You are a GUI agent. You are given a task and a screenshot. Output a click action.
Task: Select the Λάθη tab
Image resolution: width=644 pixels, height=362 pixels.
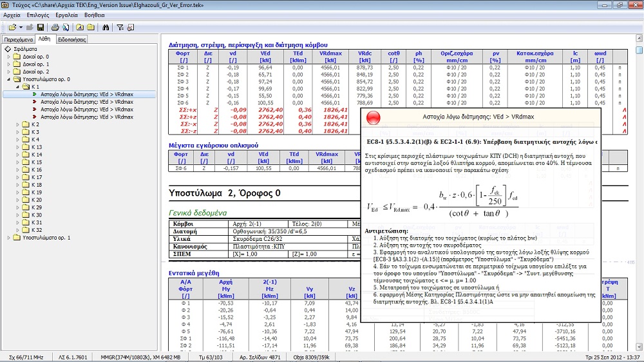click(44, 39)
